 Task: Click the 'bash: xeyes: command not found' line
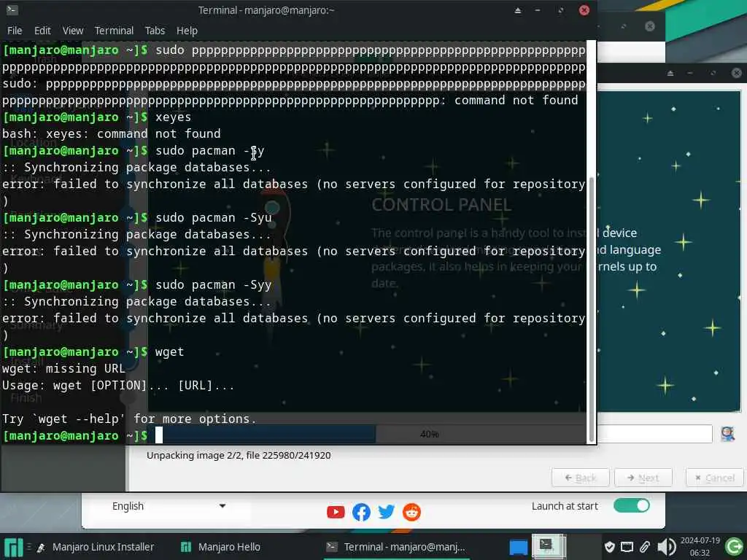pyautogui.click(x=112, y=134)
